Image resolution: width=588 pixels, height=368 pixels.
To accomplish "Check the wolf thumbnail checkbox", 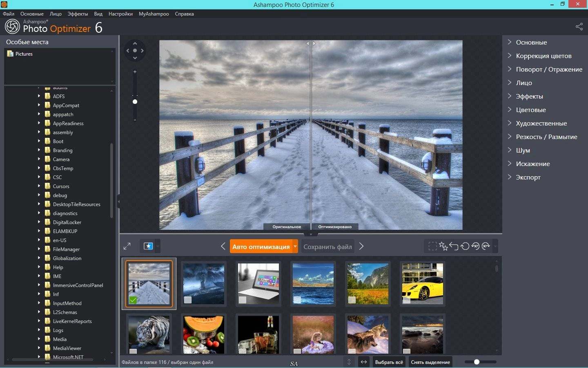I will (x=352, y=351).
